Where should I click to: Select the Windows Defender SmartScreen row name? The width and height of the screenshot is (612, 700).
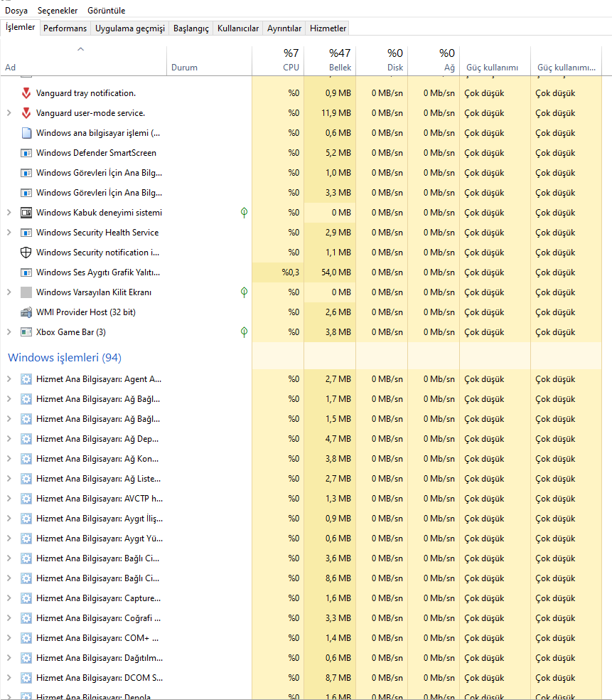click(96, 153)
